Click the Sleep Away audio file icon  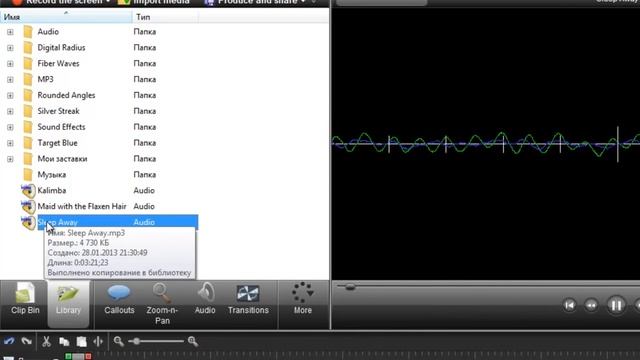28,222
